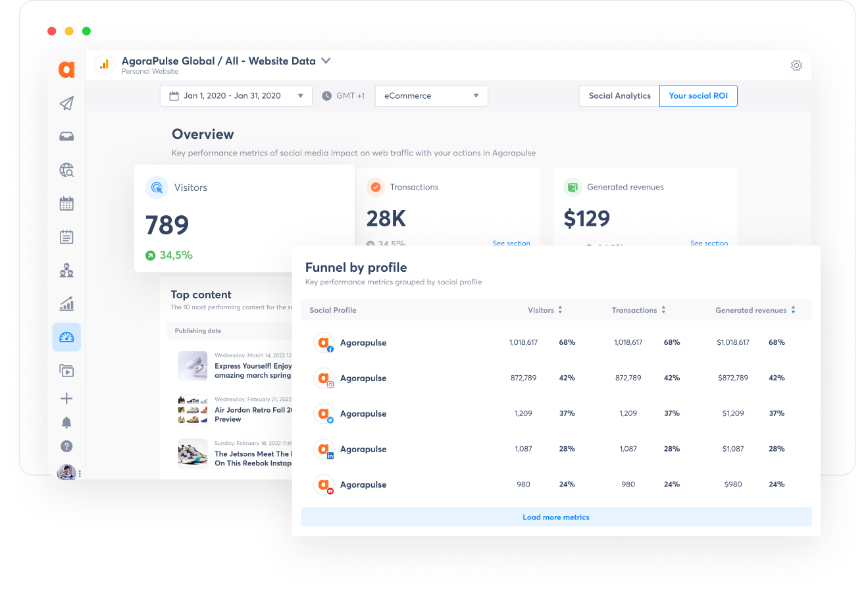Sort the table by Generated revenues
Screen dimensions: 868x595
pyautogui.click(x=793, y=310)
